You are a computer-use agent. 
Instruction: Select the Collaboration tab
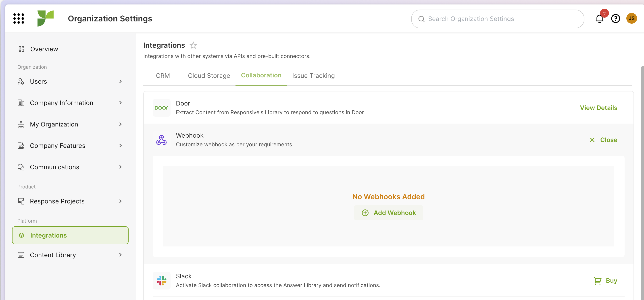click(x=261, y=75)
